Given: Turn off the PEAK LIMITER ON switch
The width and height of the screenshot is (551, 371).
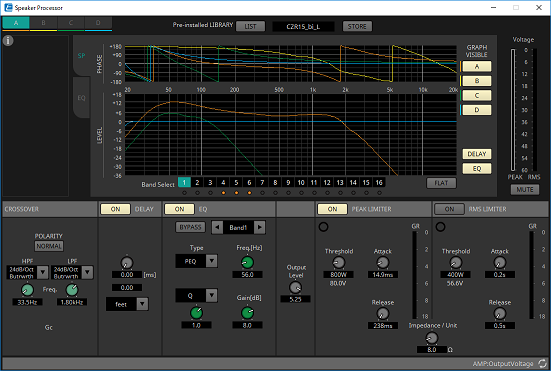Looking at the screenshot, I should tap(332, 209).
